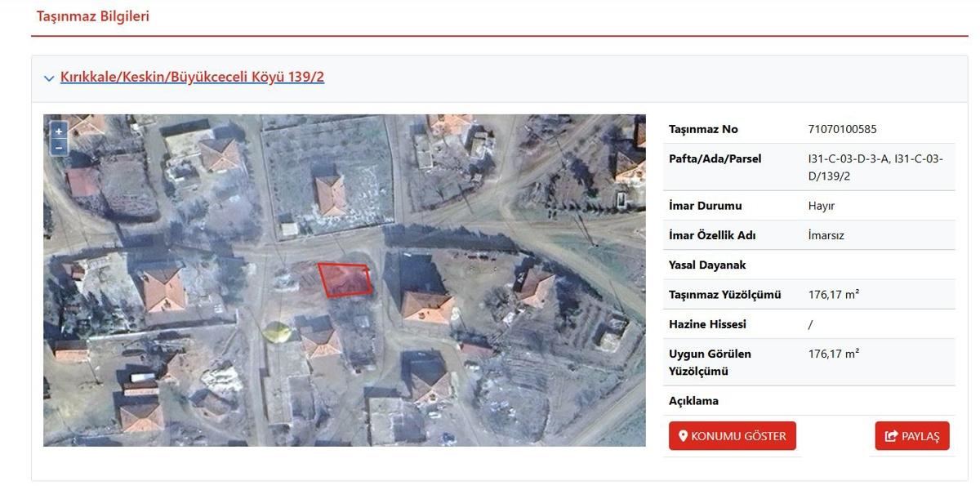Click the Hazine Hissesi row label

tap(707, 324)
